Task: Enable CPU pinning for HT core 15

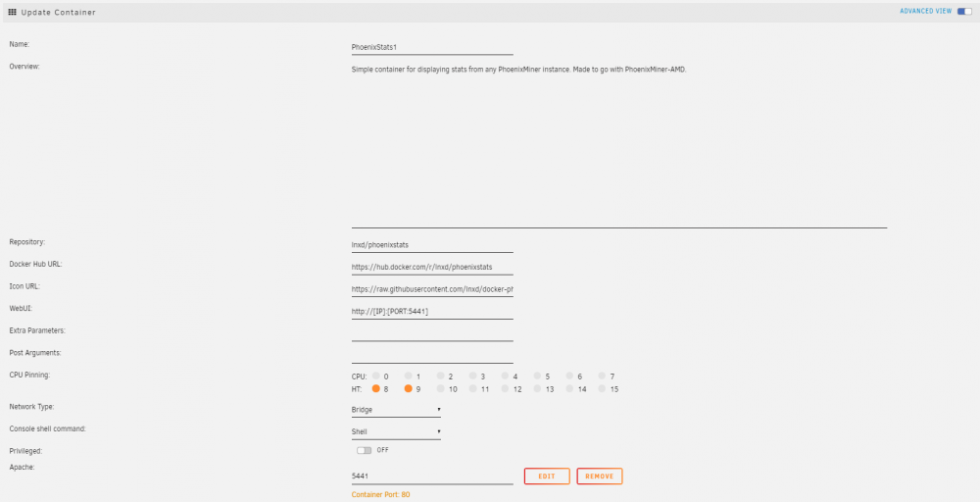Action: tap(602, 389)
